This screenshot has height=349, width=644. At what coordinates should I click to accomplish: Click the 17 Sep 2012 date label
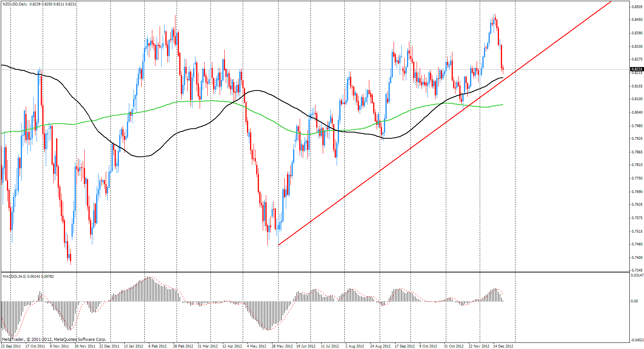click(x=405, y=346)
